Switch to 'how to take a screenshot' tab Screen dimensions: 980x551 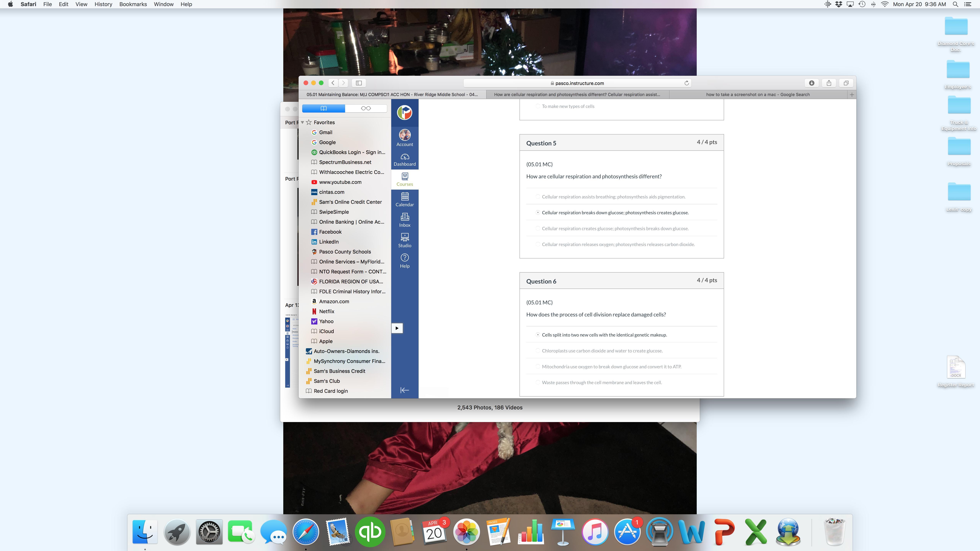point(757,94)
